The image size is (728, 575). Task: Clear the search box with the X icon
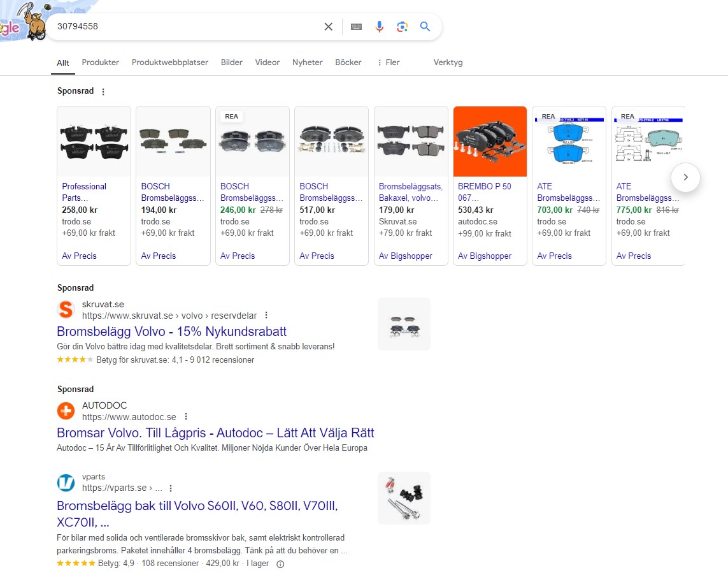point(328,27)
